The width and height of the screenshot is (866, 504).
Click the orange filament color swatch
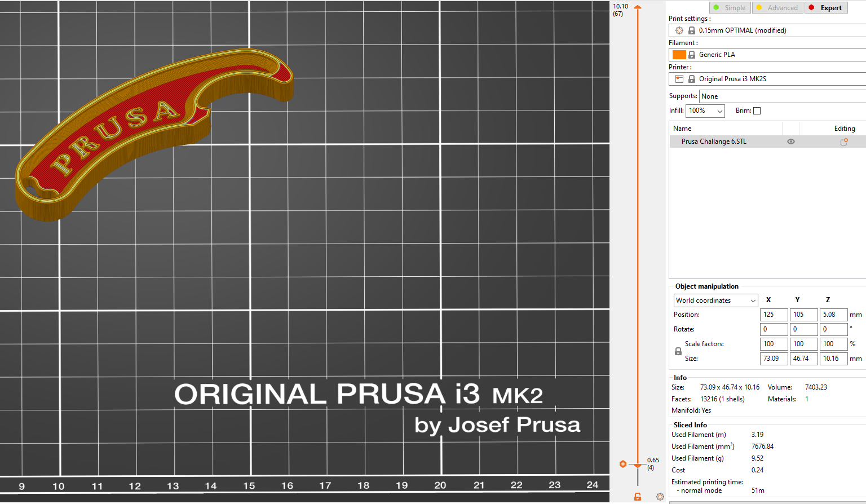point(679,55)
